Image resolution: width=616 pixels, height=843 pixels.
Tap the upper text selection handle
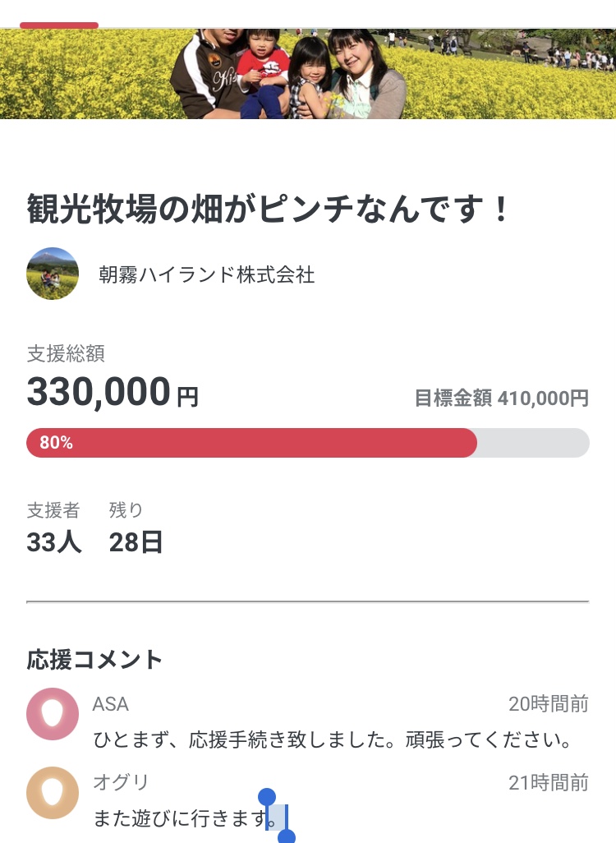(x=267, y=797)
